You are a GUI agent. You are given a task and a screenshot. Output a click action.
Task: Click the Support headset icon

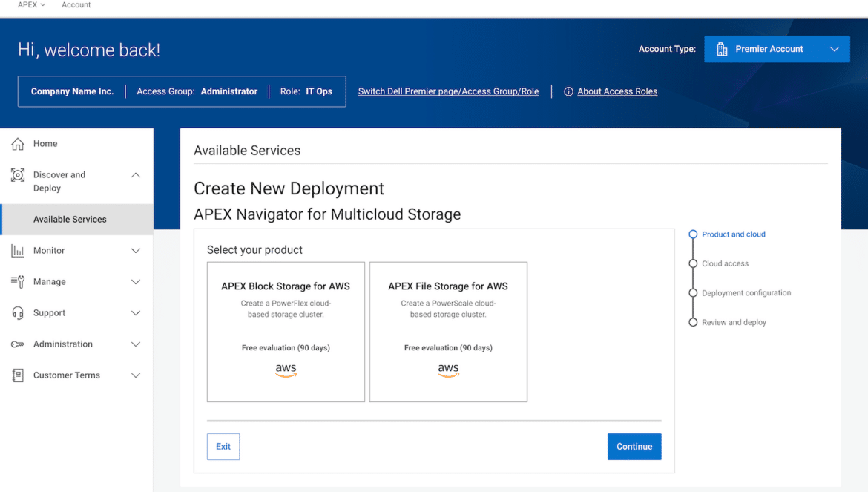tap(18, 313)
